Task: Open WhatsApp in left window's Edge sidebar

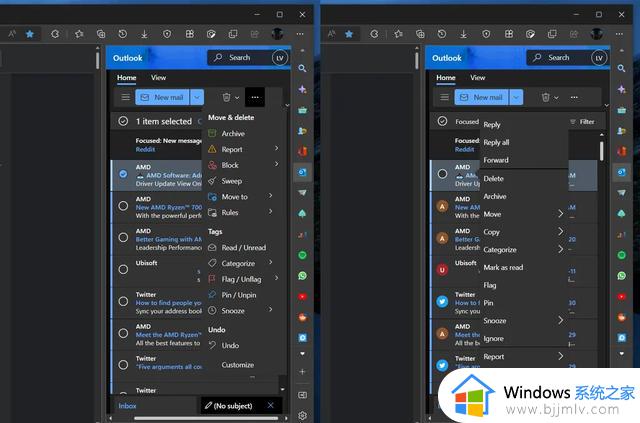Action: pyautogui.click(x=302, y=276)
